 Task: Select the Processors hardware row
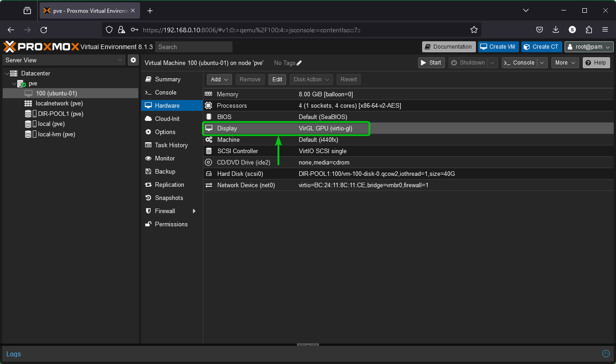point(408,105)
